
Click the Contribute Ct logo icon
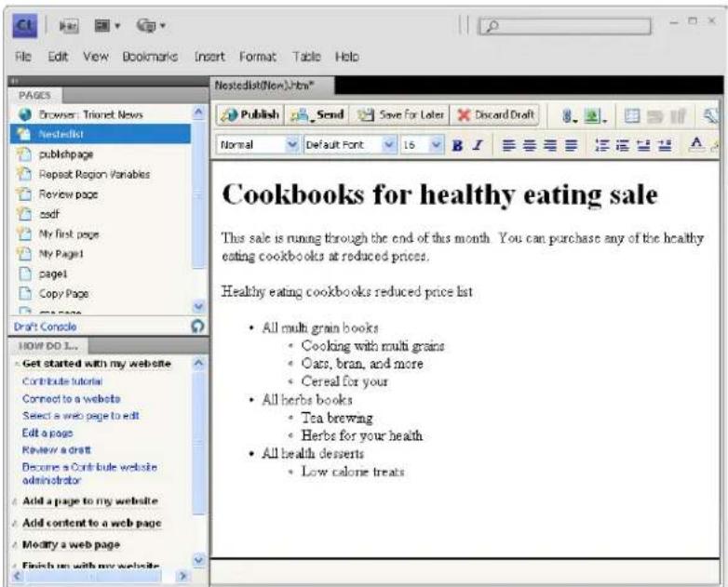click(24, 25)
